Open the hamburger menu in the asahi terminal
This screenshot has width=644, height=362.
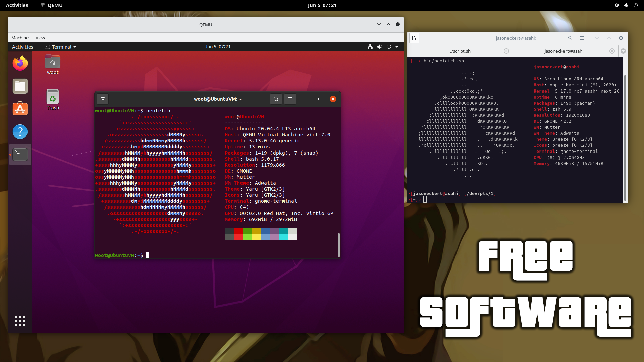point(583,38)
